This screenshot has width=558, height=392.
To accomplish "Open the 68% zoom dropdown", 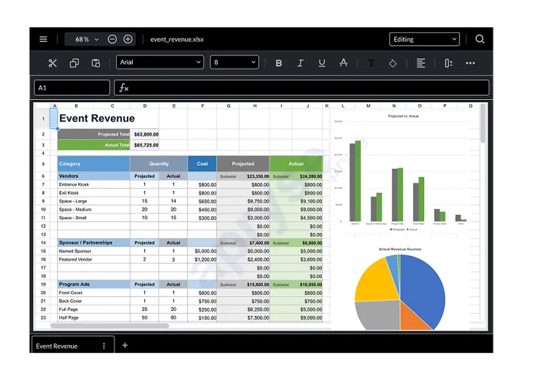I will click(x=86, y=39).
